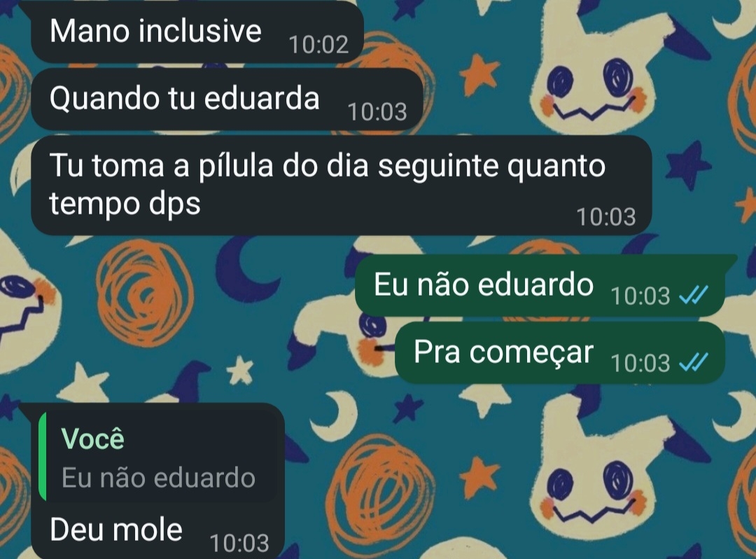
Task: Tap the orange star near the top Mimikyu
Action: [x=479, y=74]
